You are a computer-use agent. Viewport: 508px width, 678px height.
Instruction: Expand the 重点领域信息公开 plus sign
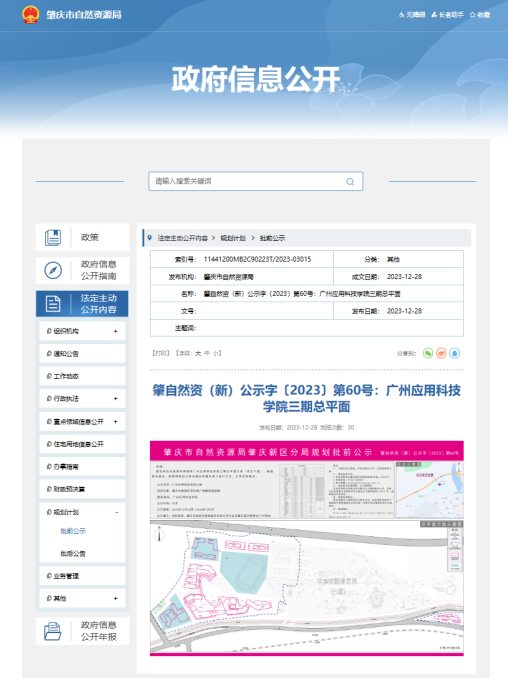coord(115,422)
